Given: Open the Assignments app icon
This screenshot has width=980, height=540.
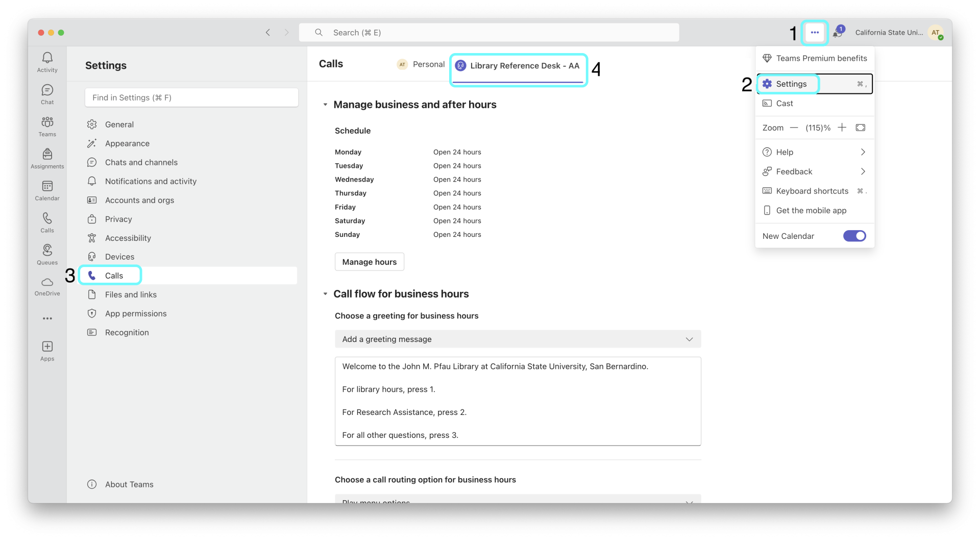Looking at the screenshot, I should tap(47, 158).
